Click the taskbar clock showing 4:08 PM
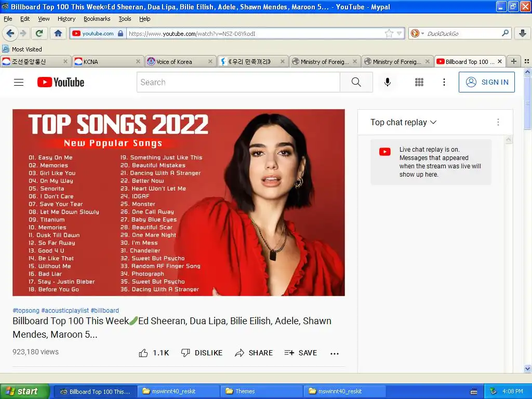The width and height of the screenshot is (532, 399). pyautogui.click(x=513, y=391)
